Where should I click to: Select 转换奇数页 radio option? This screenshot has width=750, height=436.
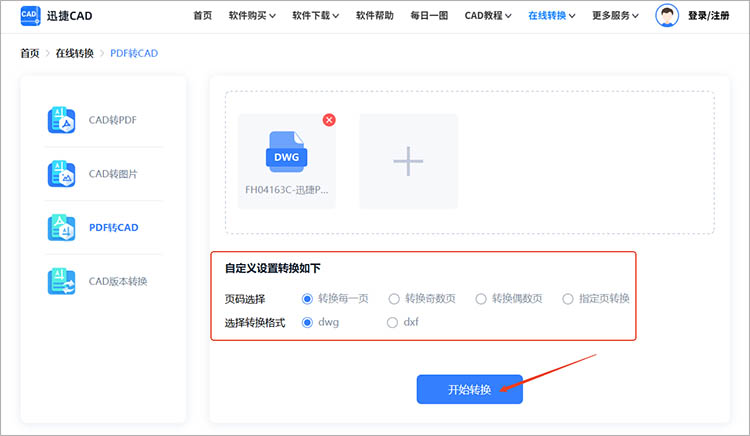click(x=394, y=299)
